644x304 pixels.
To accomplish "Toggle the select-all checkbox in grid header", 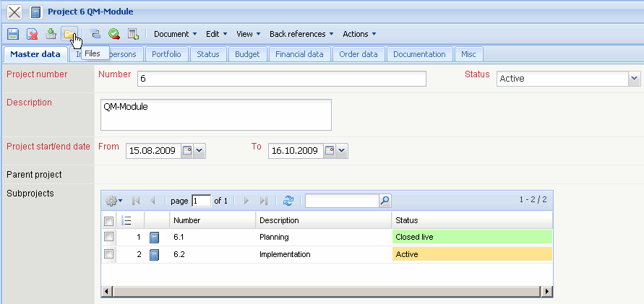I will [108, 220].
